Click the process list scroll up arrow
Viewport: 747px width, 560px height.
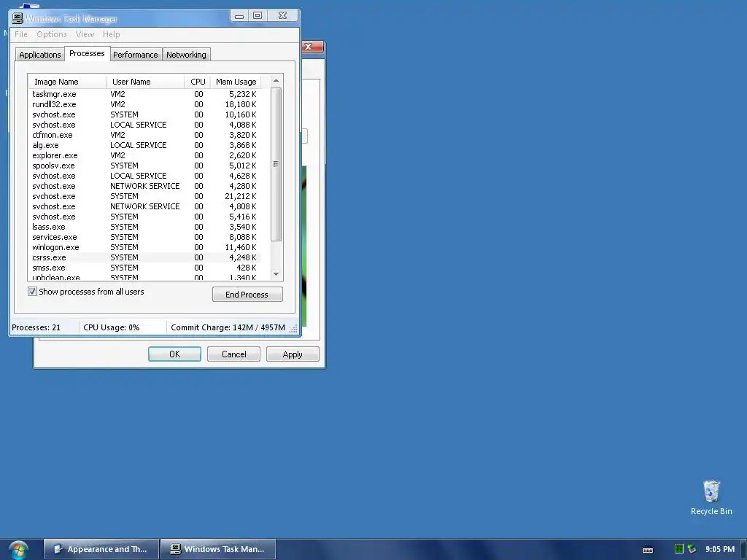click(276, 80)
